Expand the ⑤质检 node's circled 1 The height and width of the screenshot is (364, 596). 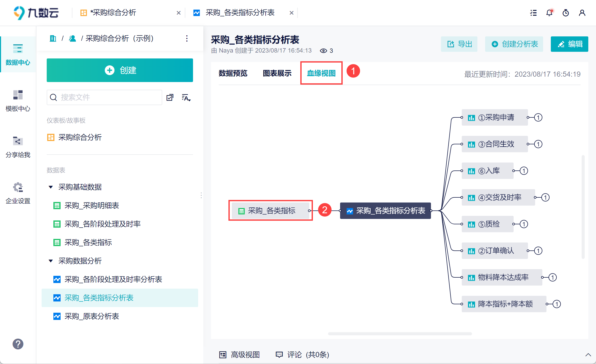click(x=524, y=224)
